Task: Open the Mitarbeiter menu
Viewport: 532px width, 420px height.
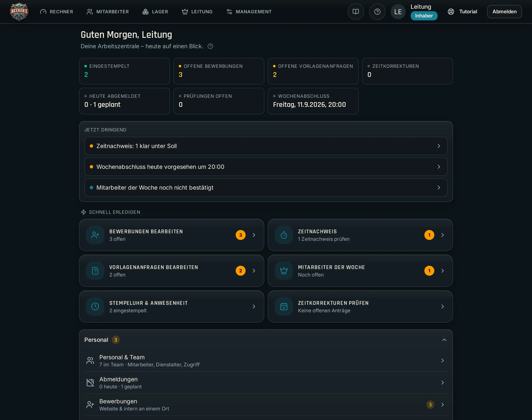Action: click(108, 12)
